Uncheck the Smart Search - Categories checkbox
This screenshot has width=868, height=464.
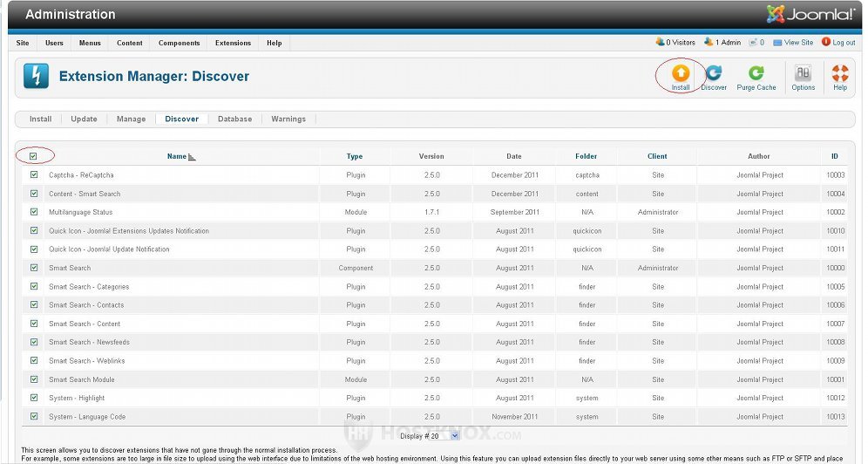(34, 286)
